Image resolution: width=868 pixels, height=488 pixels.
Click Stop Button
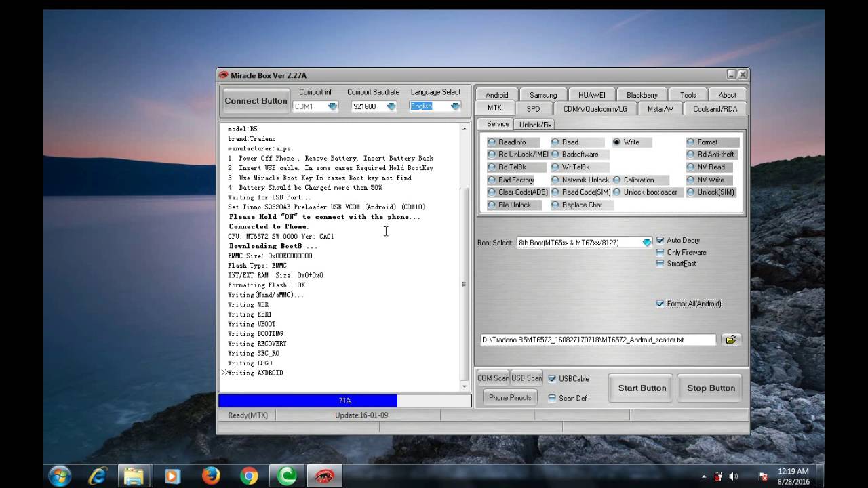click(711, 388)
